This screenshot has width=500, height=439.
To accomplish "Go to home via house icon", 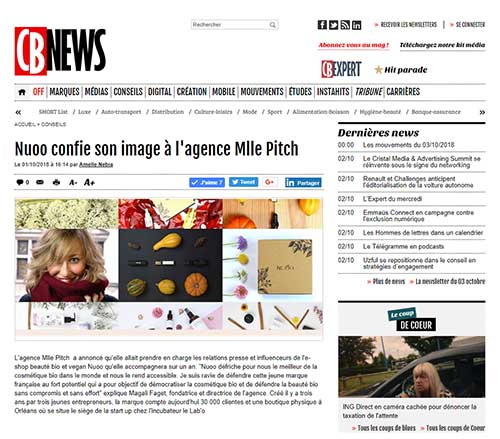I will pos(22,92).
